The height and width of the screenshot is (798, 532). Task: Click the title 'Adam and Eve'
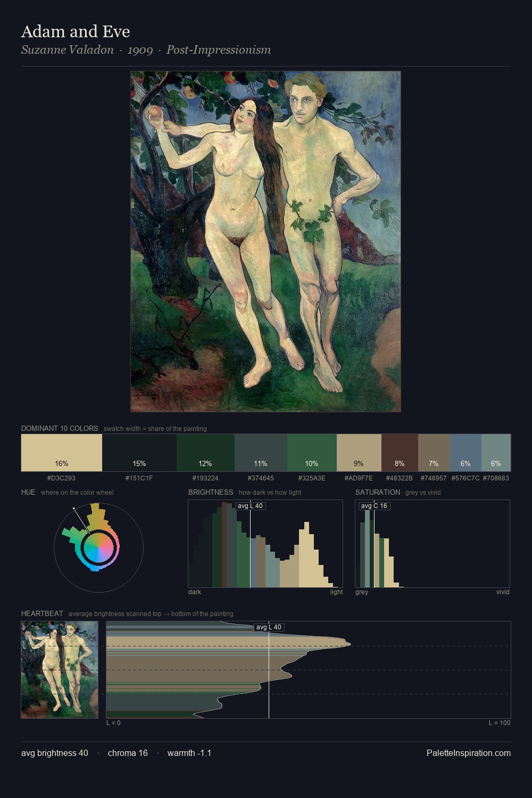click(76, 31)
